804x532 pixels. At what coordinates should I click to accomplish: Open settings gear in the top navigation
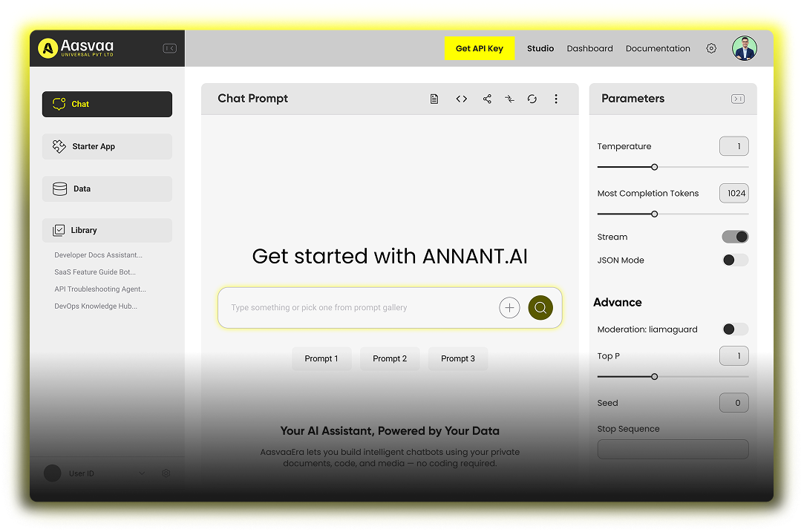coord(711,48)
